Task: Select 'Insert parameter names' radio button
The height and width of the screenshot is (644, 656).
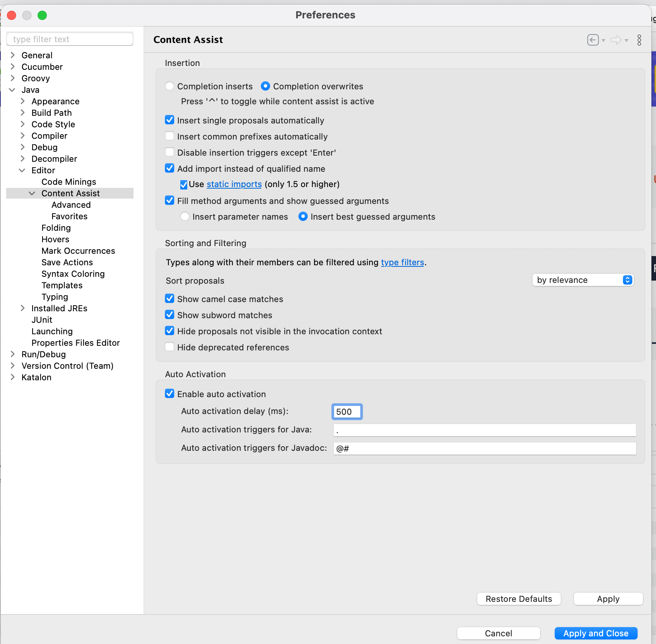Action: pos(185,217)
